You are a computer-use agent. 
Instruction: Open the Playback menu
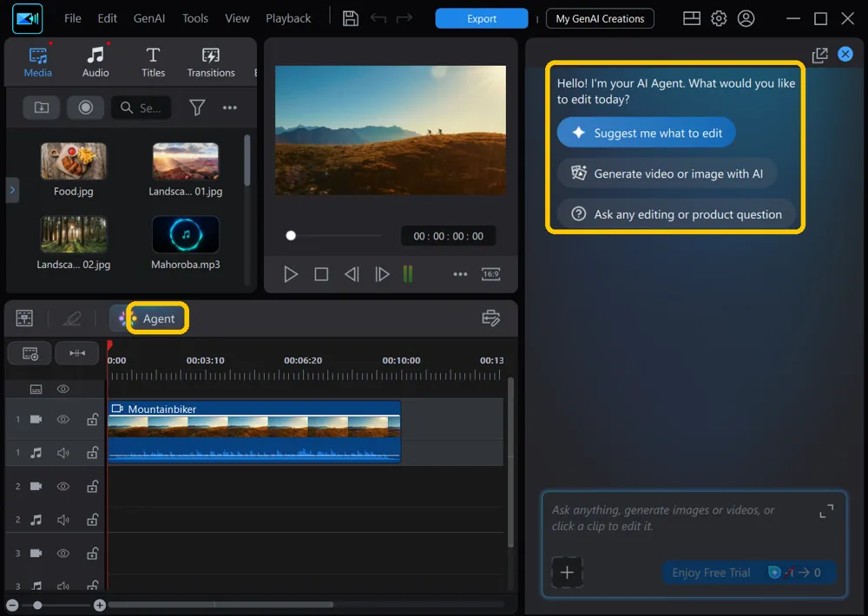click(288, 18)
